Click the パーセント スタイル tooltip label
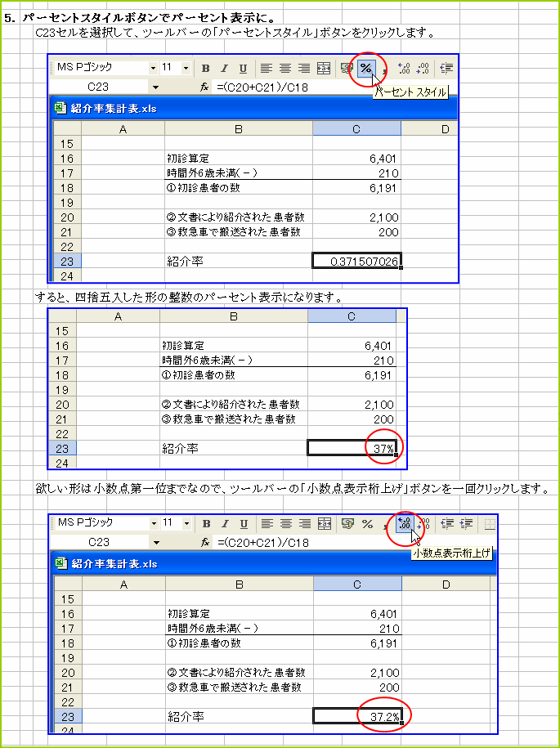Viewport: 560px width, 748px height. [x=410, y=92]
